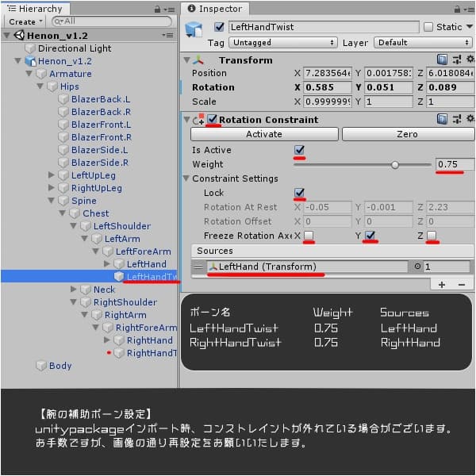Select BlazerSide.R in the hierarchy
Viewport: 476px width, 476px height.
pyautogui.click(x=100, y=163)
